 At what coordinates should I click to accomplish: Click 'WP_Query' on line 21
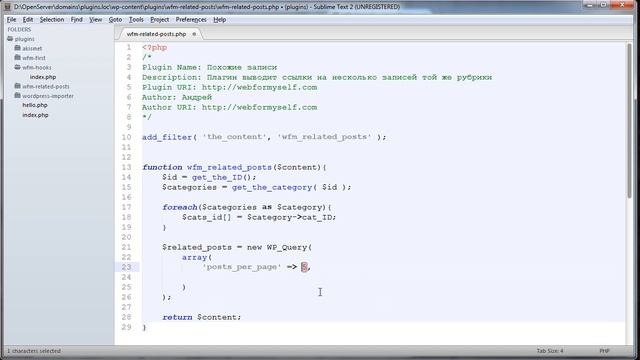point(287,247)
